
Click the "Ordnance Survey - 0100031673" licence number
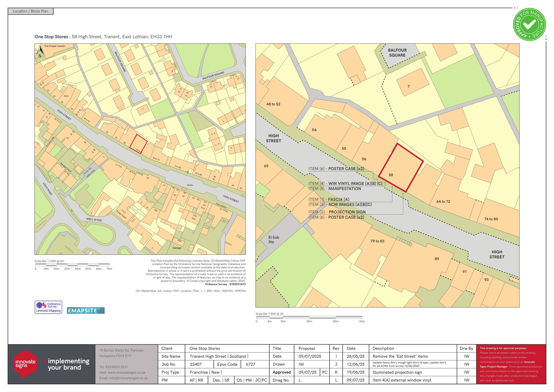pos(225,284)
